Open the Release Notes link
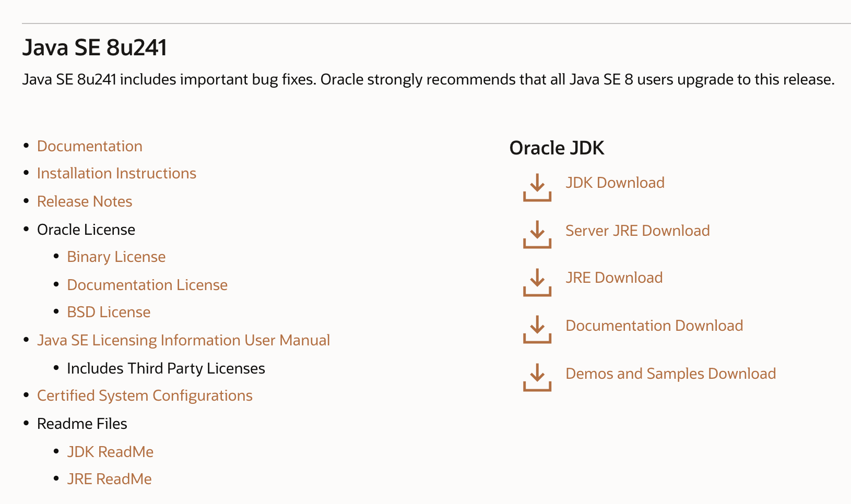The height and width of the screenshot is (504, 851). (85, 201)
